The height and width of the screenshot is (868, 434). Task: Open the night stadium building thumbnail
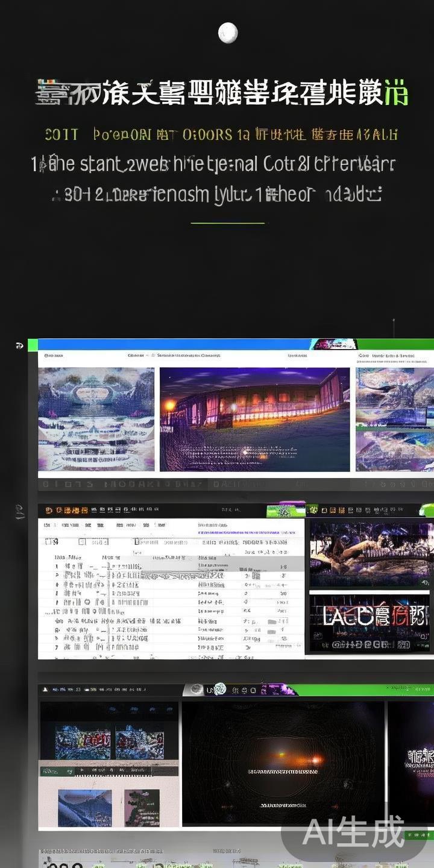(x=254, y=420)
